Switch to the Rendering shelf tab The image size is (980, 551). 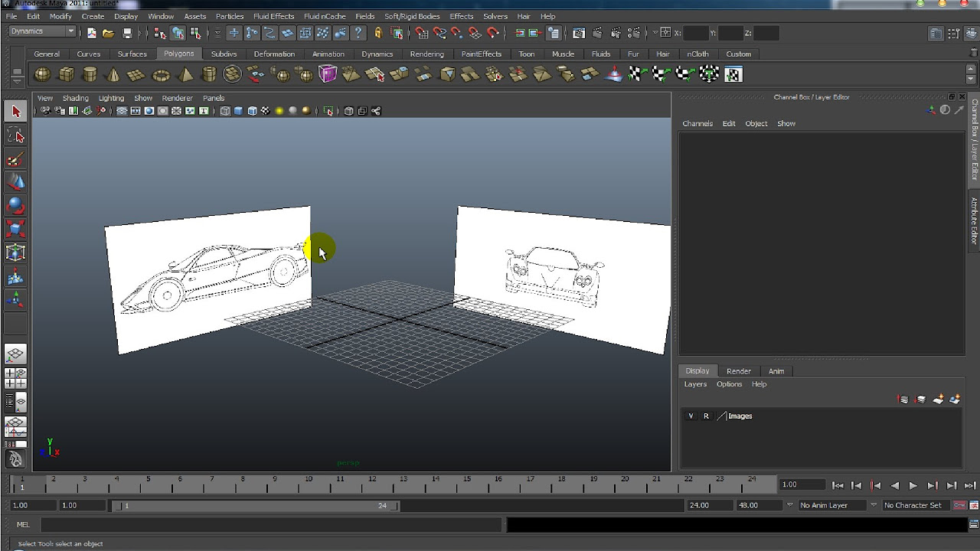(x=426, y=54)
